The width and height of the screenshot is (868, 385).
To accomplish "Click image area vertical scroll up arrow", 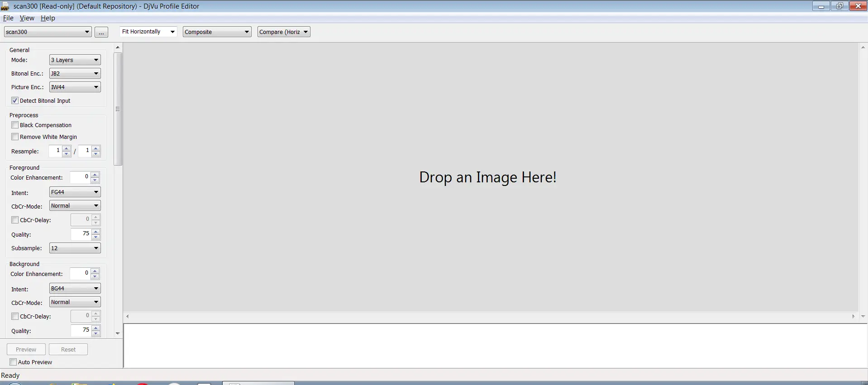I will pyautogui.click(x=863, y=48).
